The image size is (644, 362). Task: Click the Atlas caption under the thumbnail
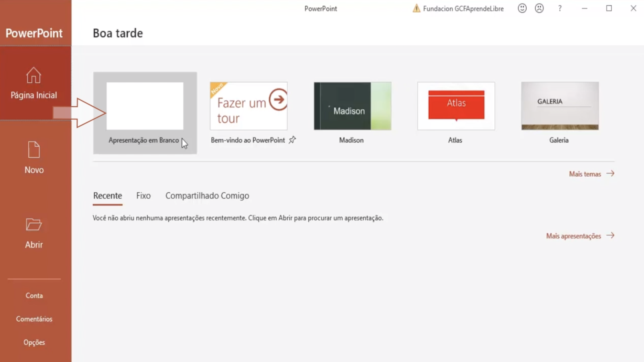tap(455, 140)
